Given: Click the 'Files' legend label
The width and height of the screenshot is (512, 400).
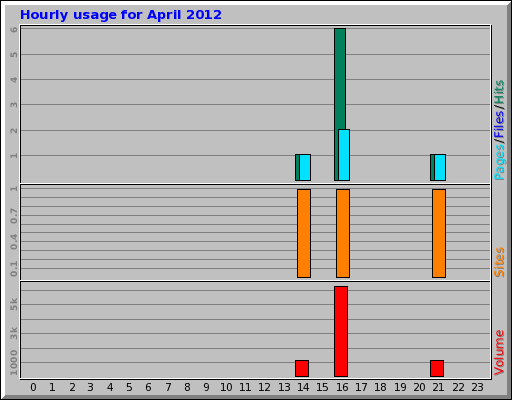Looking at the screenshot, I should 499,124.
